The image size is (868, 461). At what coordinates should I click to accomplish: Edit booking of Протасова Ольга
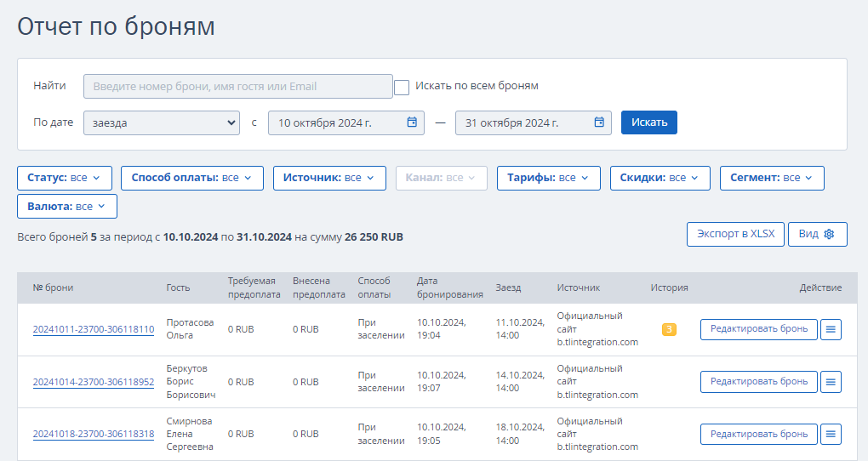758,329
